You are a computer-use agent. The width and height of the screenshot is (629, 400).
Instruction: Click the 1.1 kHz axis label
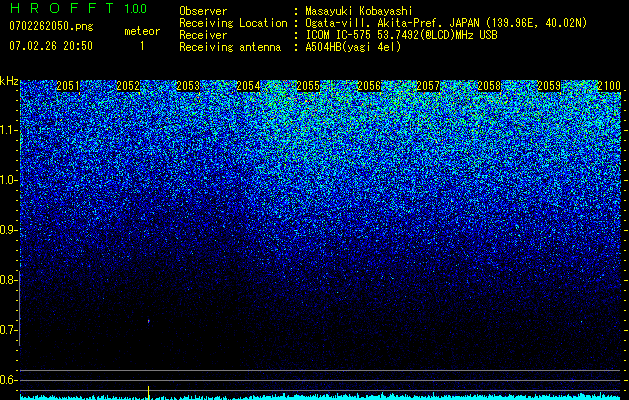click(9, 130)
